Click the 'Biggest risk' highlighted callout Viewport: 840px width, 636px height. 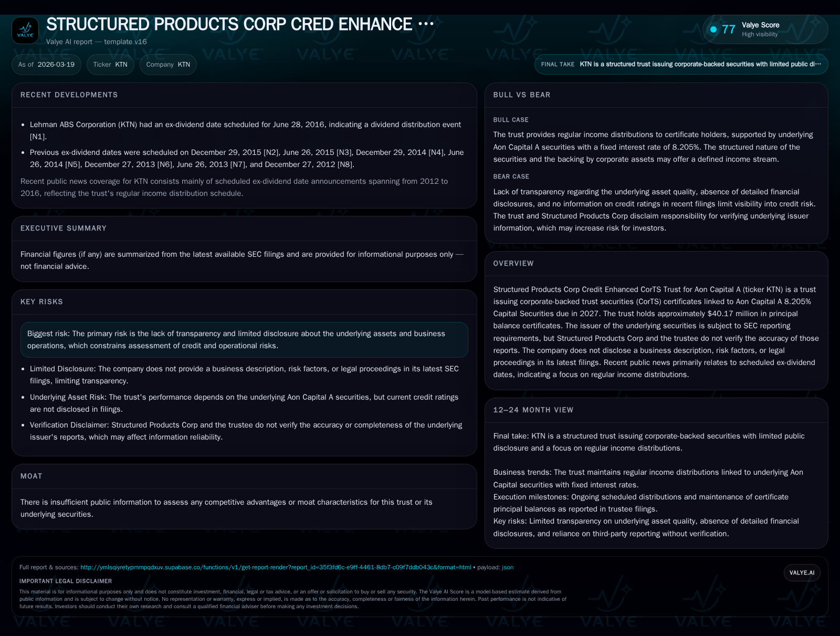244,340
